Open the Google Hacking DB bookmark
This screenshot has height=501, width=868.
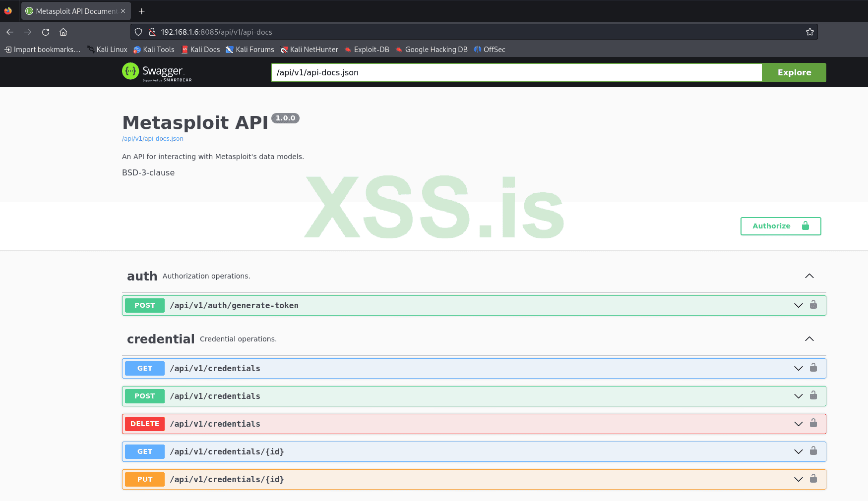click(432, 50)
